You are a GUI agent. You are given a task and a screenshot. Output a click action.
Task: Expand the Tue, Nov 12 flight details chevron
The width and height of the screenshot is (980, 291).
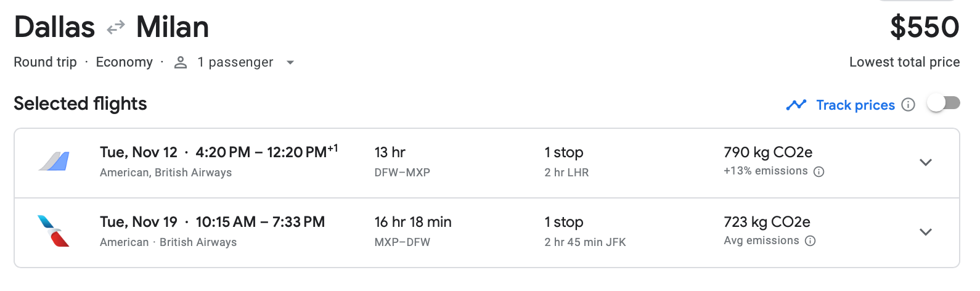pyautogui.click(x=925, y=162)
